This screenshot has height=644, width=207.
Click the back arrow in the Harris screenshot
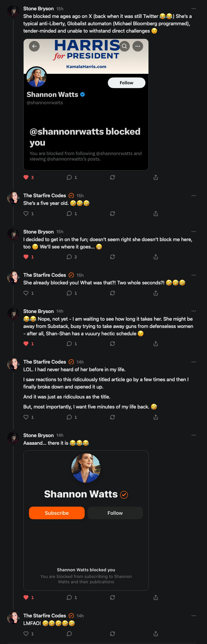point(34,46)
